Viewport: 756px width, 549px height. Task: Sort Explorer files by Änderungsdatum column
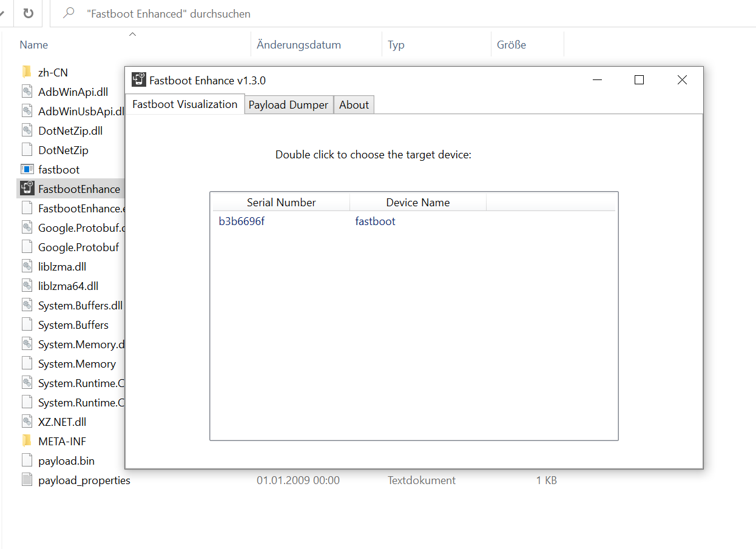pyautogui.click(x=299, y=45)
